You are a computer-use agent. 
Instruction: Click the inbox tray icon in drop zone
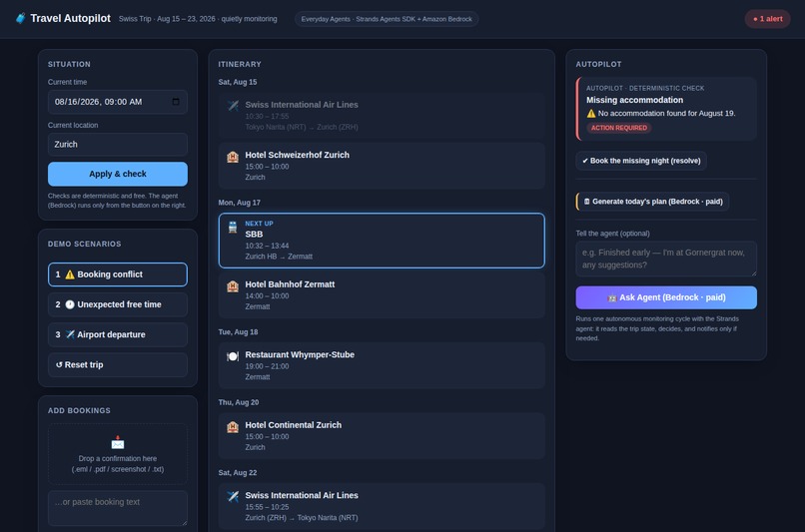[x=118, y=442]
